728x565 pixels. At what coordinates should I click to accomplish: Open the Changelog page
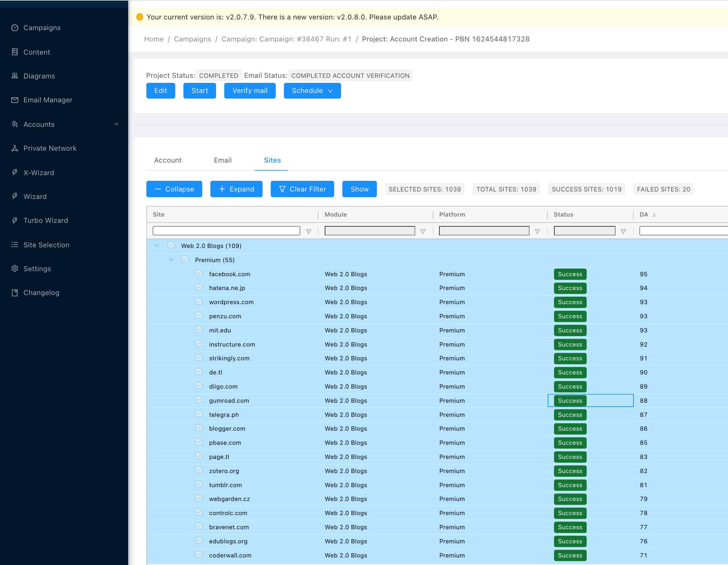(42, 293)
